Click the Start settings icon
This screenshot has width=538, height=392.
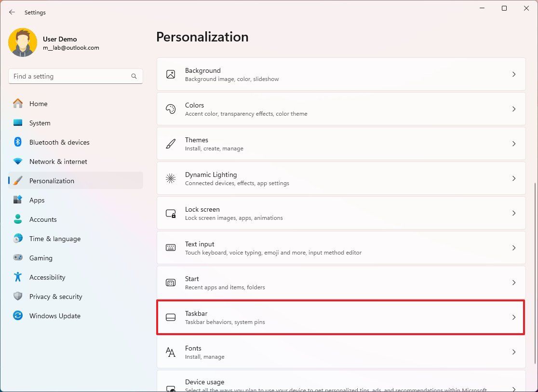[x=171, y=283]
